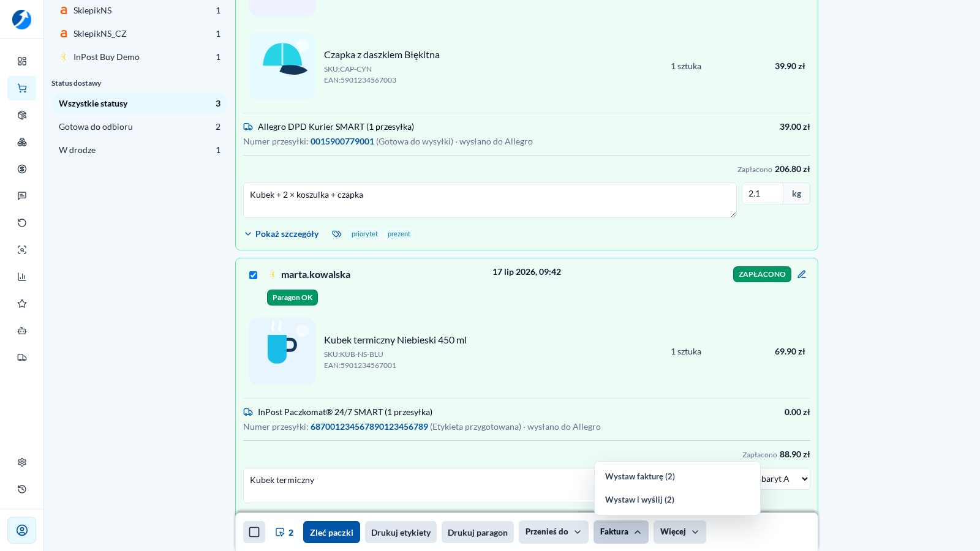Choose Wystaw fakturę (2) from menu
Image resolution: width=980 pixels, height=551 pixels.
tap(677, 476)
